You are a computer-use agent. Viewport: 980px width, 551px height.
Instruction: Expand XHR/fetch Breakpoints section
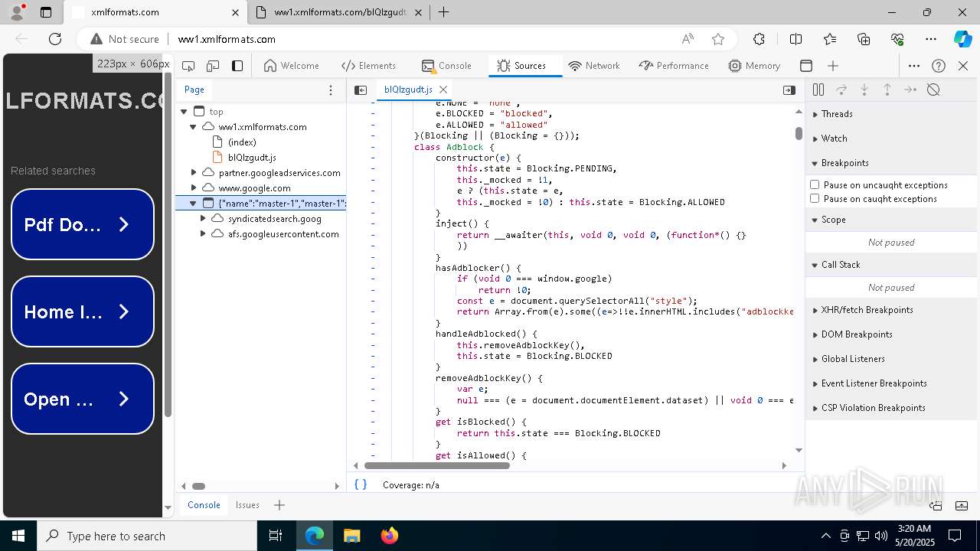coord(893,310)
